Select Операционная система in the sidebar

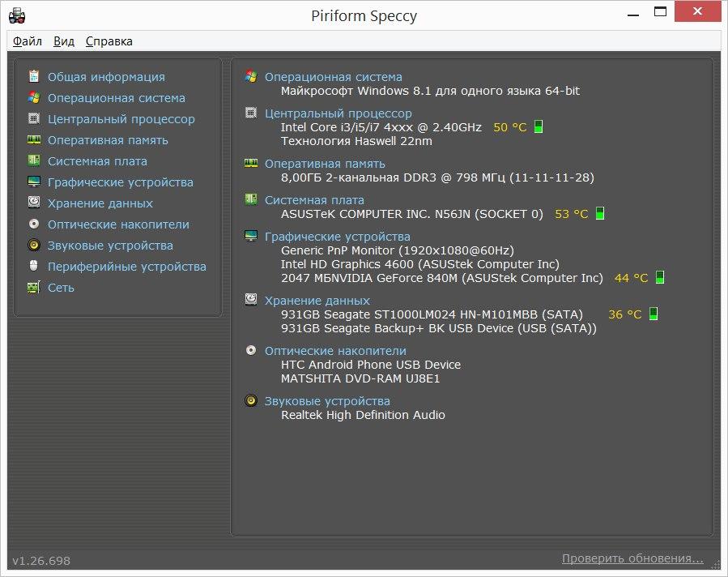[117, 98]
